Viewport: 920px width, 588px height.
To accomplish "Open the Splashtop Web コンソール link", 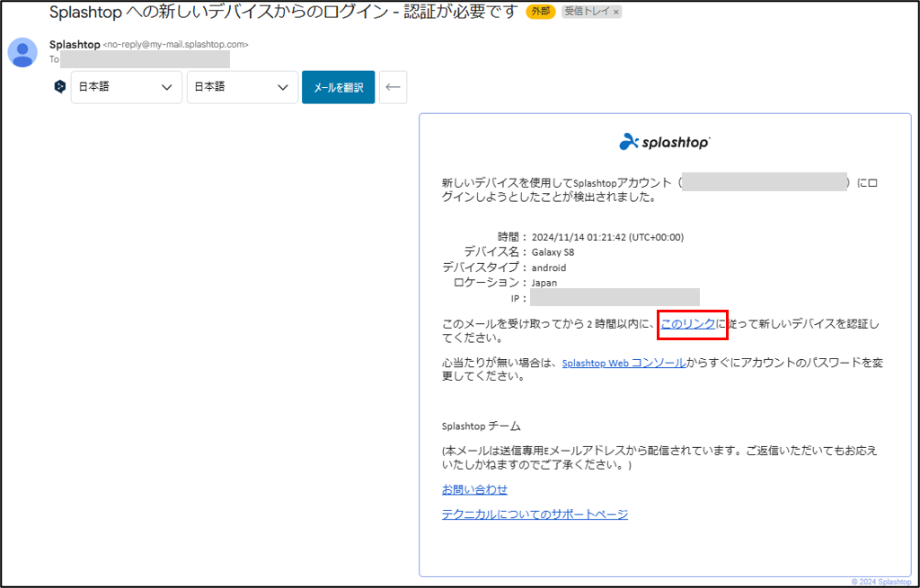I will point(624,363).
